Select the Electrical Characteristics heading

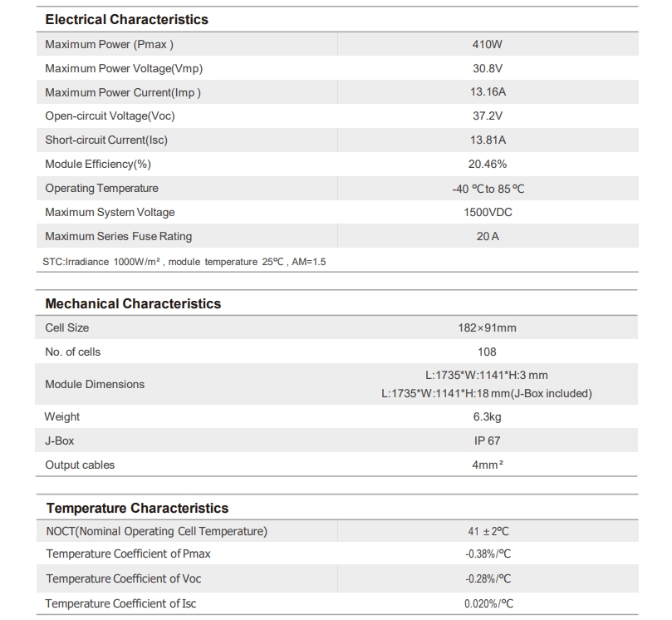pyautogui.click(x=126, y=20)
